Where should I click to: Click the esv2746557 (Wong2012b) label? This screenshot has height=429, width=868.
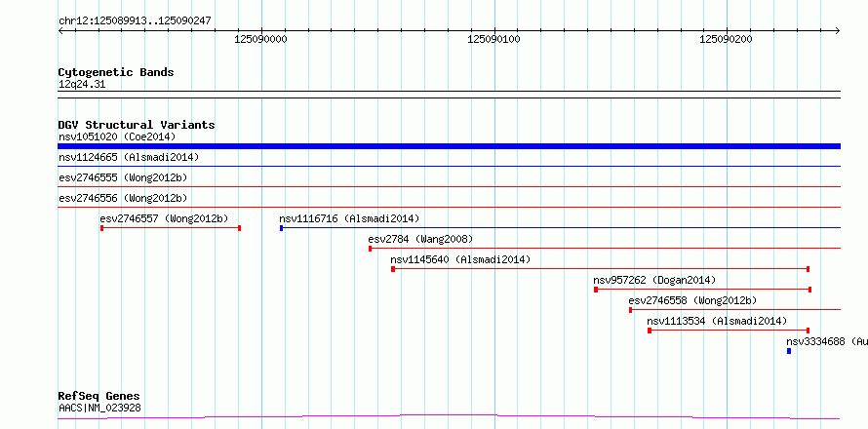pos(165,218)
